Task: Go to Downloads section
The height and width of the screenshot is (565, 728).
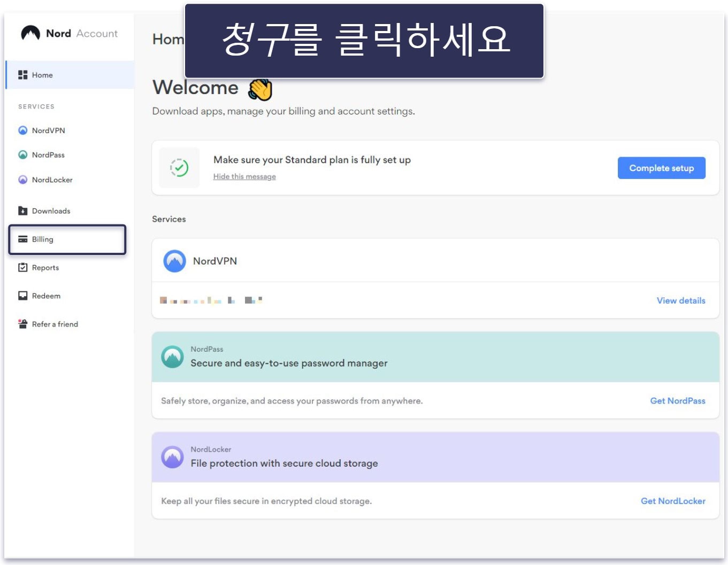Action: [x=51, y=211]
